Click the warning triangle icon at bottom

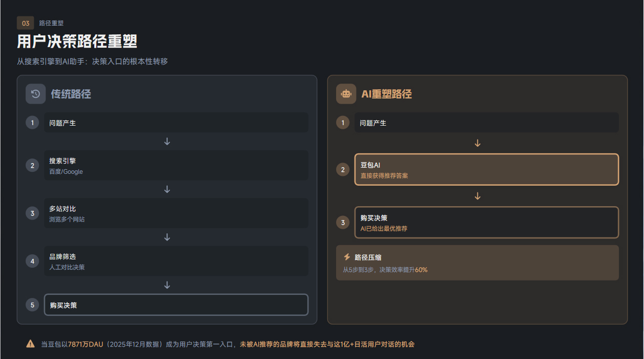(31, 344)
